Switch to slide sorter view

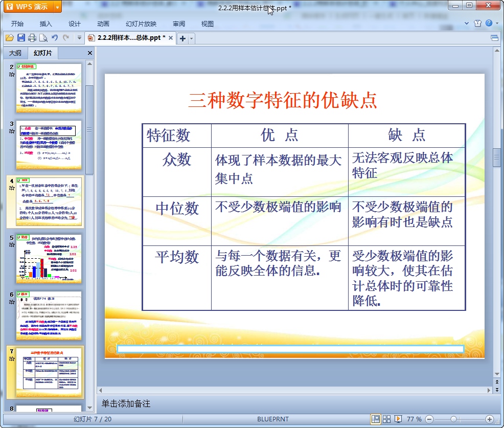point(386,419)
